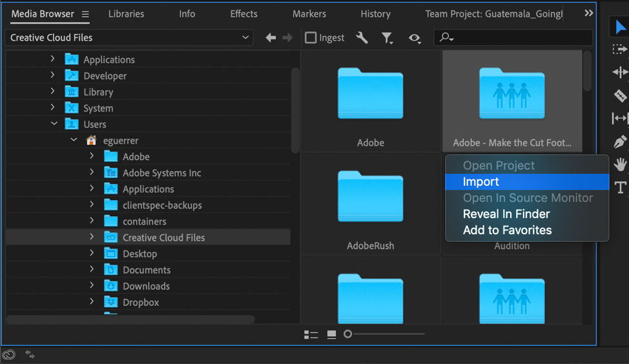The image size is (629, 364).
Task: Switch to the Info tab
Action: pyautogui.click(x=187, y=14)
